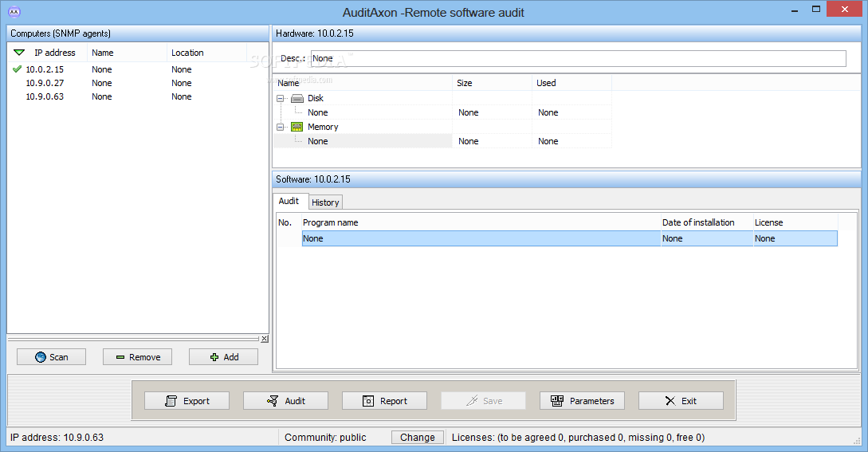The height and width of the screenshot is (452, 868).
Task: Click the Memory chip icon in hardware tree
Action: click(297, 127)
